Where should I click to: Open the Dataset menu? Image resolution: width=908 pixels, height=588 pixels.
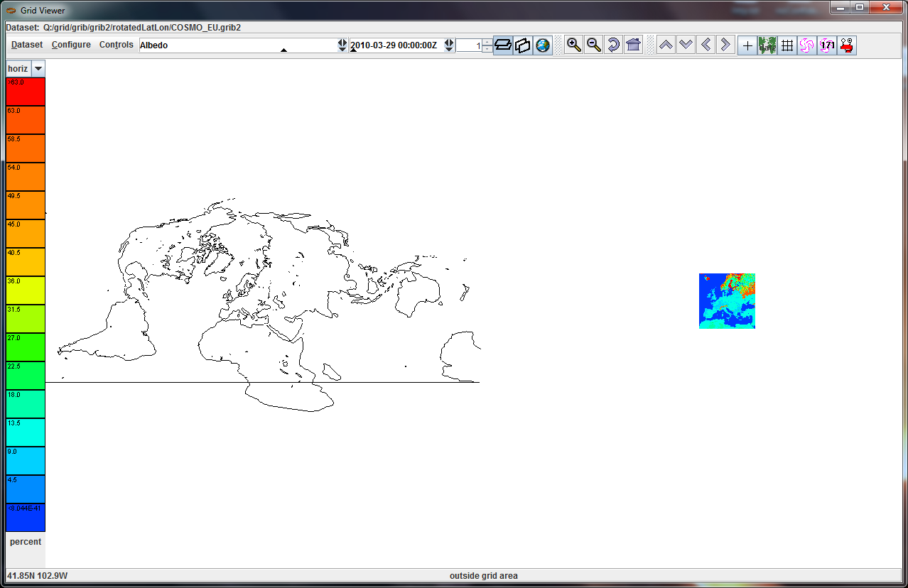point(27,45)
